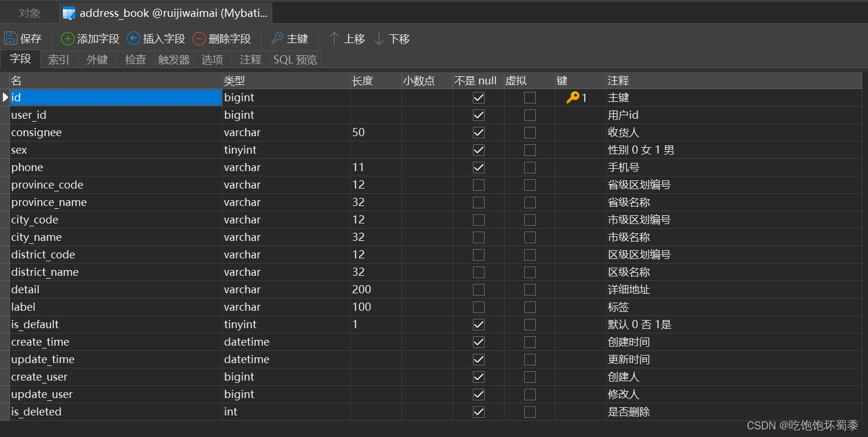Check virtual checkbox for id row
The width and height of the screenshot is (868, 437).
point(530,98)
